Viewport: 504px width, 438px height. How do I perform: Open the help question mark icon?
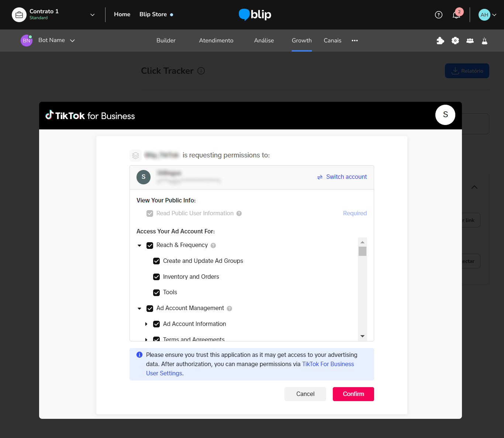pyautogui.click(x=439, y=15)
